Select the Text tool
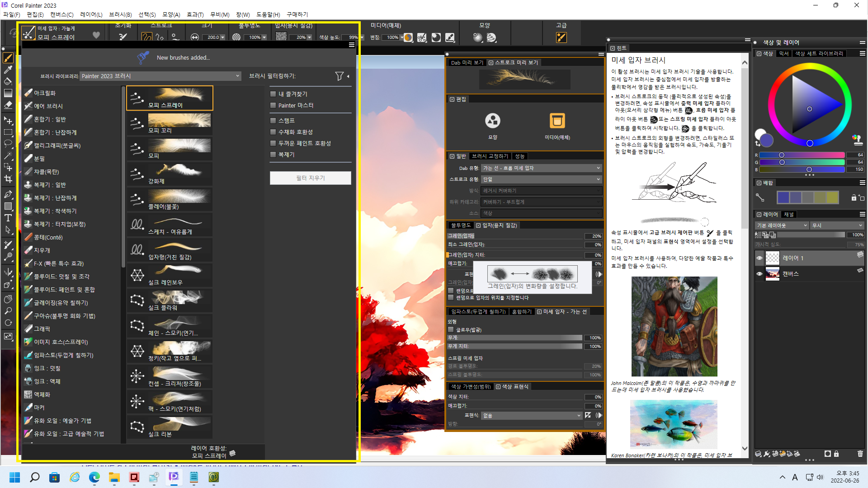Viewport: 868px width, 488px height. pyautogui.click(x=8, y=218)
